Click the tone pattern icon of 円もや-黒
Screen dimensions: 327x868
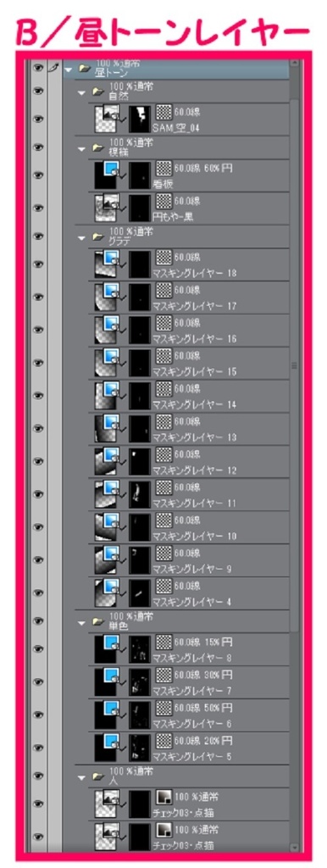click(163, 201)
